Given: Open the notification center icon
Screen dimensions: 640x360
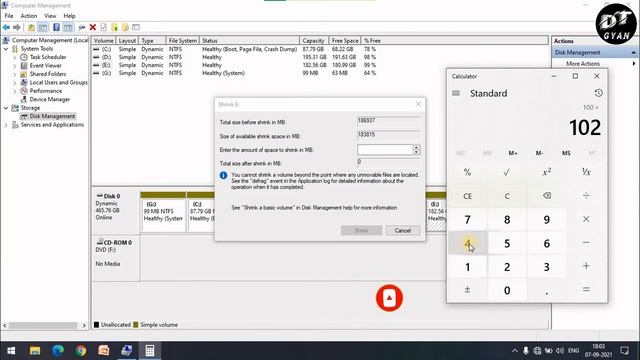Looking at the screenshot, I should [624, 351].
